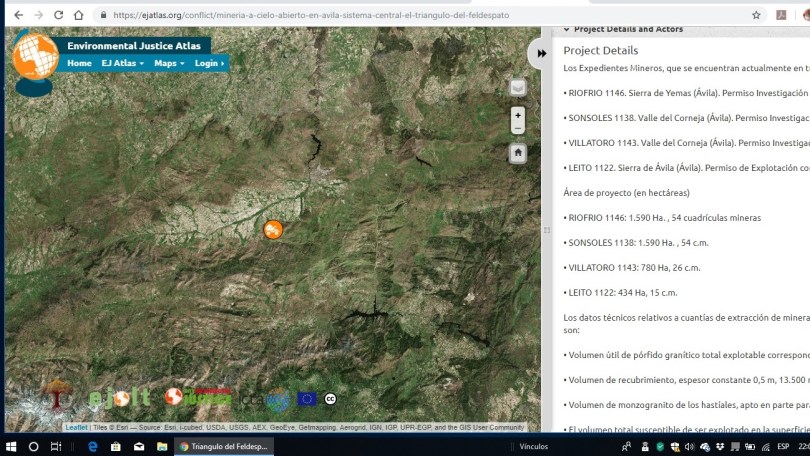This screenshot has height=456, width=810.
Task: Click the tree logo at bottom left
Action: click(x=57, y=394)
